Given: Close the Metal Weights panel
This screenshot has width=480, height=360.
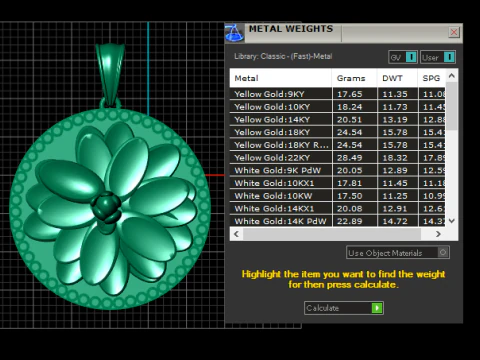Looking at the screenshot, I should 454,32.
